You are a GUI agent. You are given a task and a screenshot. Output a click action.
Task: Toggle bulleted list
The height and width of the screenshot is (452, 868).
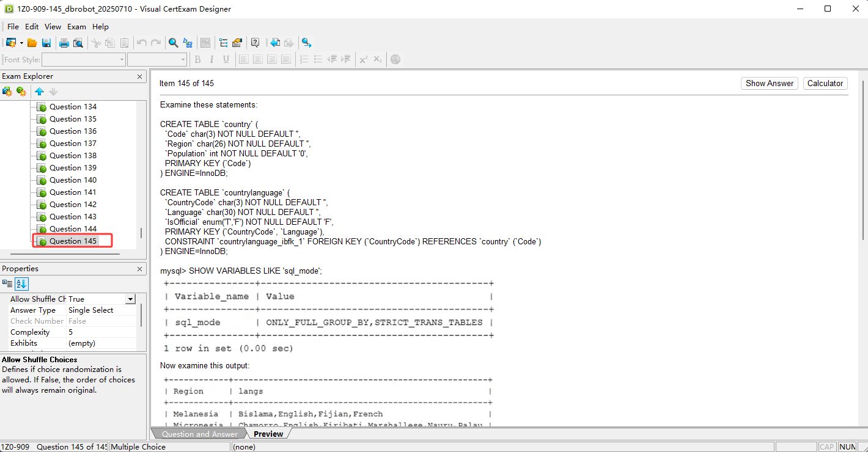(318, 59)
